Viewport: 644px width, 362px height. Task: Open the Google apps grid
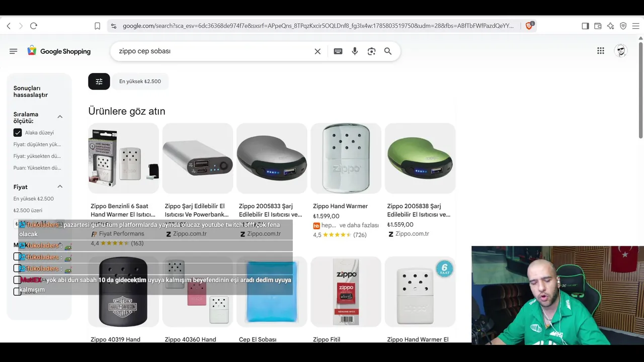coord(601,51)
